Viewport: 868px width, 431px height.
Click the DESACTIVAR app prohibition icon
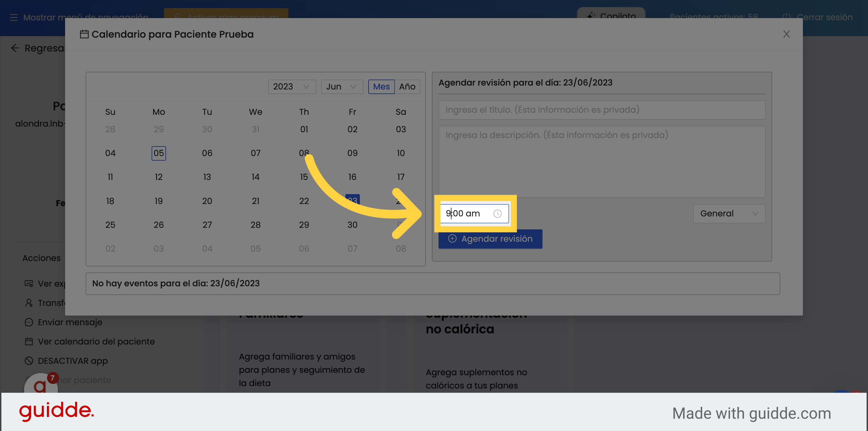pos(29,360)
